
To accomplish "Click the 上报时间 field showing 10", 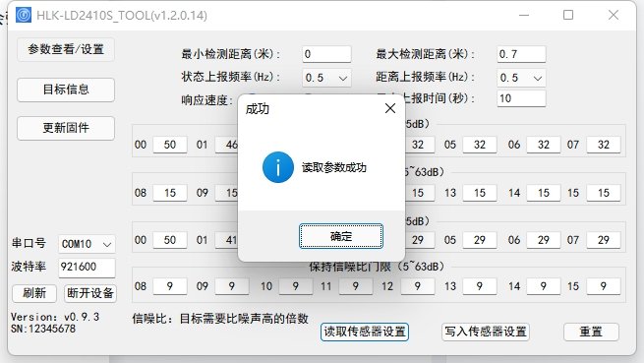I will pos(521,98).
